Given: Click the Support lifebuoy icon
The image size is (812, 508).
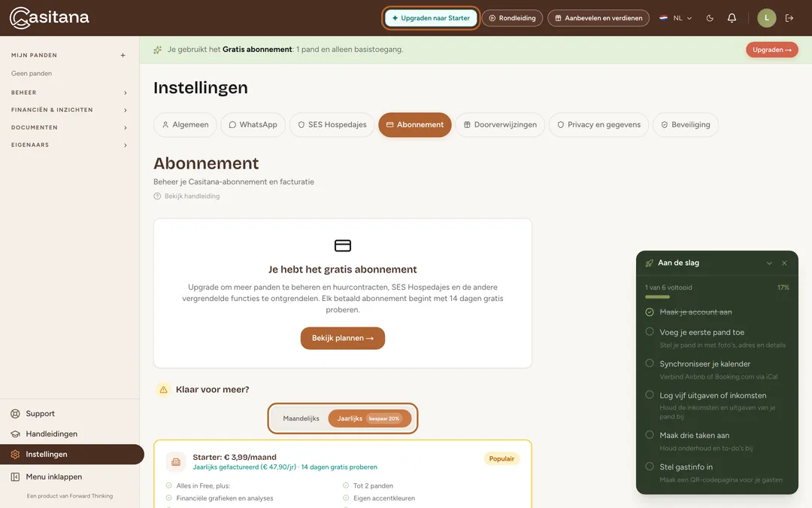Looking at the screenshot, I should pos(16,414).
